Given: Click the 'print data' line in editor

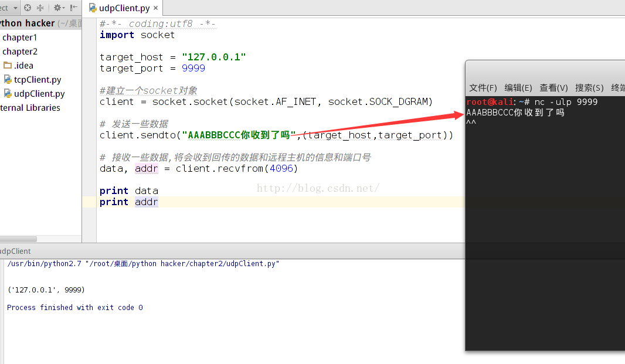Looking at the screenshot, I should (x=129, y=191).
